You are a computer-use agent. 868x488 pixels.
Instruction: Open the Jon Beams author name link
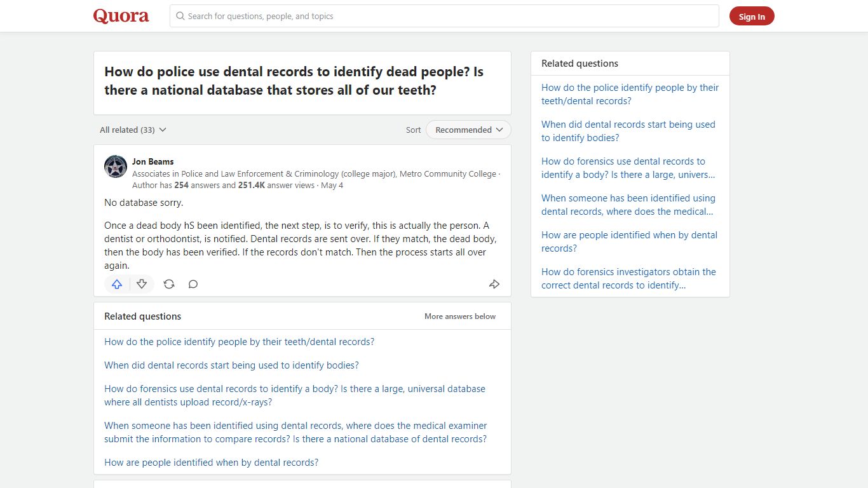tap(153, 161)
